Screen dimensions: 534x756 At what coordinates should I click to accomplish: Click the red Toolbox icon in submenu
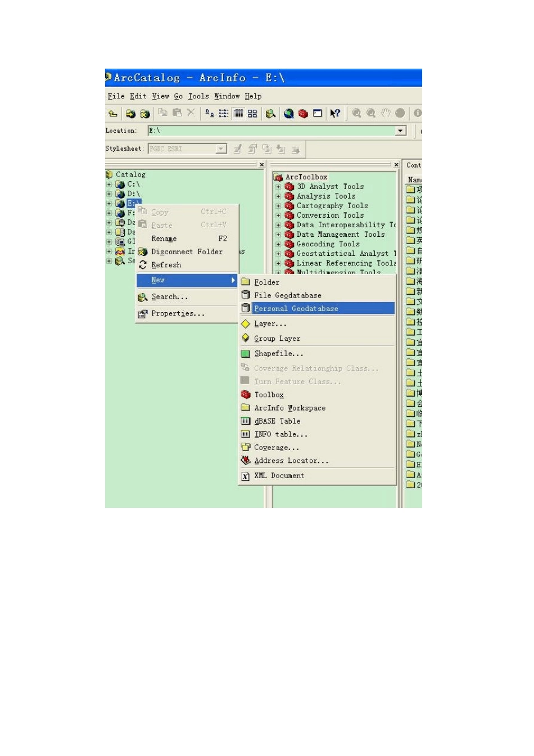point(246,394)
